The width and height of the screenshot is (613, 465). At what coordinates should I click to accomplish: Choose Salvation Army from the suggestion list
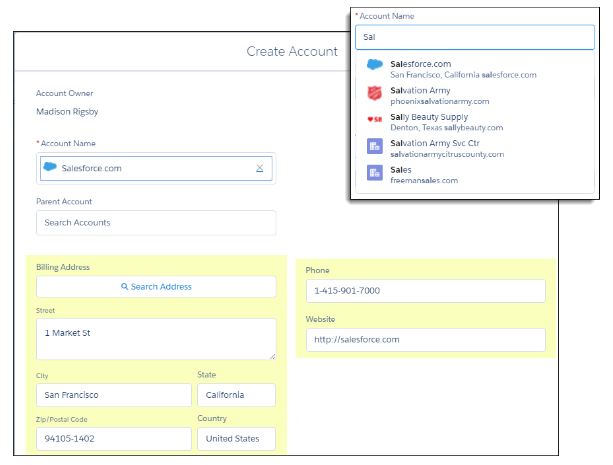[x=475, y=95]
